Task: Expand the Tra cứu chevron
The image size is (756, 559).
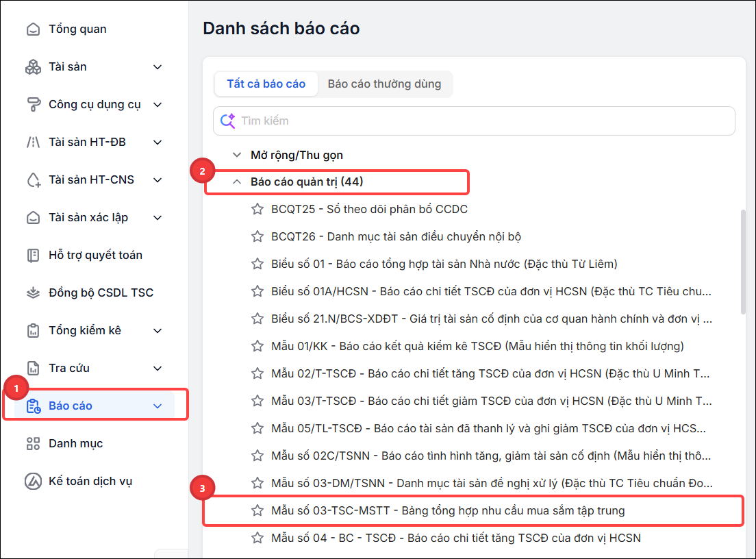Action: (157, 368)
